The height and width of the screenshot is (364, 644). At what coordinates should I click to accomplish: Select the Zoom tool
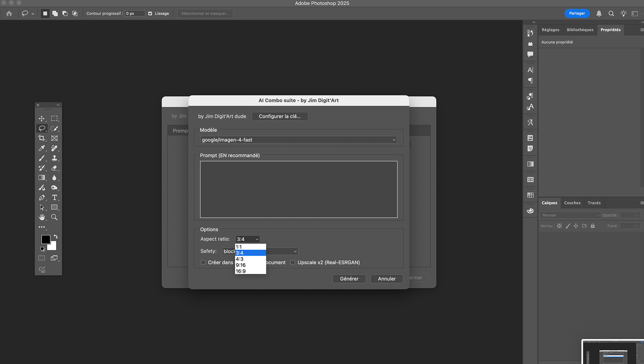coord(54,217)
